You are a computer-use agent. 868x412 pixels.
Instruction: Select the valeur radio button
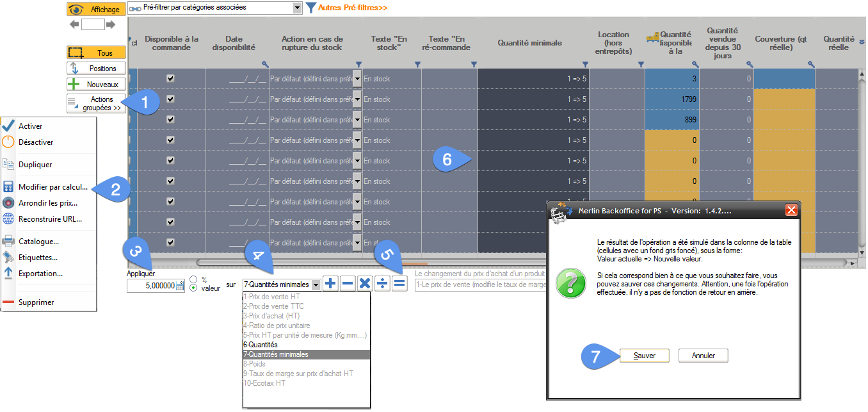point(193,288)
